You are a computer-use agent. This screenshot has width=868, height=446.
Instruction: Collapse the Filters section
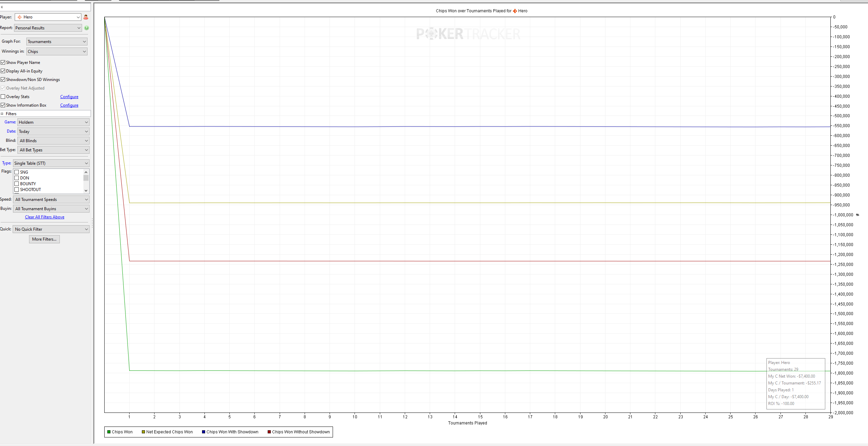tap(2, 114)
